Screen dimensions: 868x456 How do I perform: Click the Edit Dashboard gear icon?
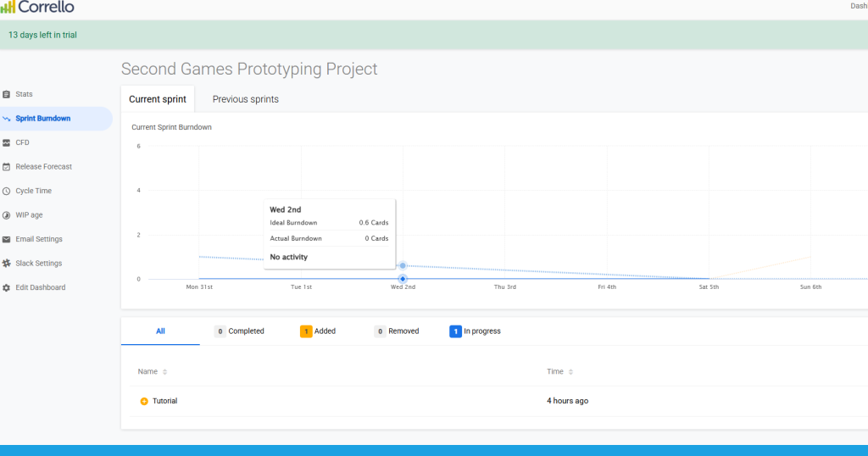tap(6, 288)
